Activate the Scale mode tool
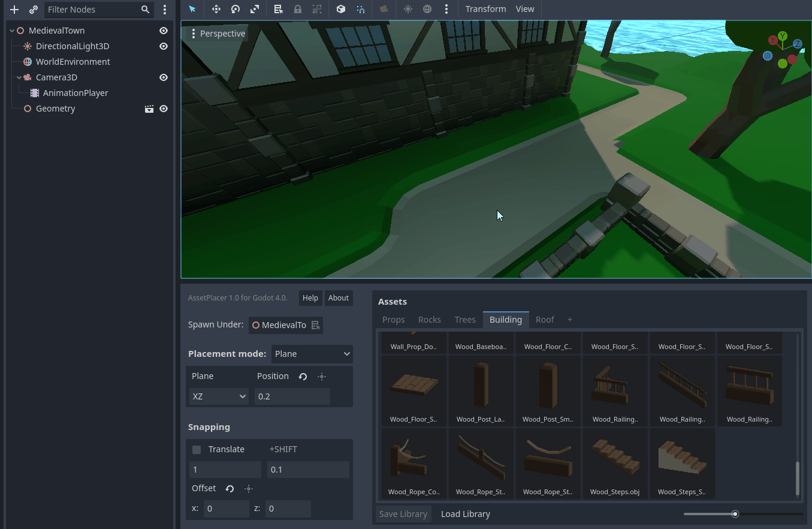 tap(255, 9)
